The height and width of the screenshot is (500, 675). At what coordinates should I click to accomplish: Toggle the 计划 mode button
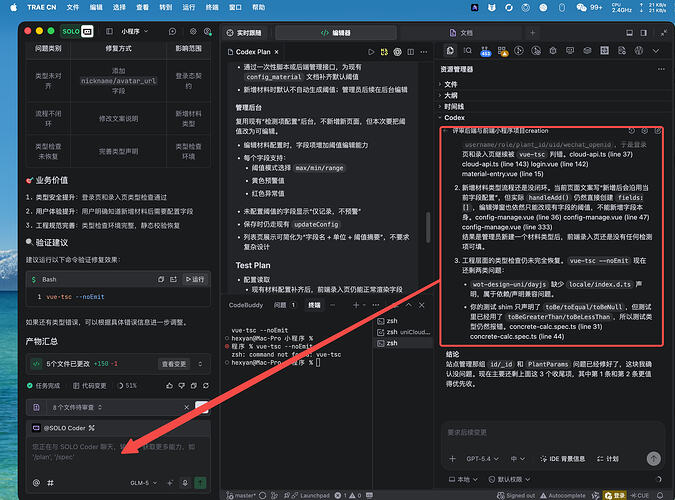(607, 459)
